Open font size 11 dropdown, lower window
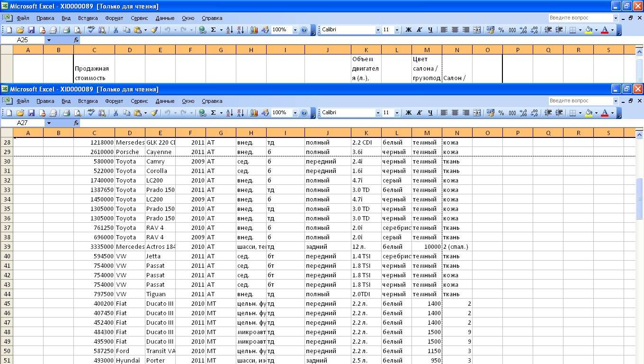 point(397,113)
